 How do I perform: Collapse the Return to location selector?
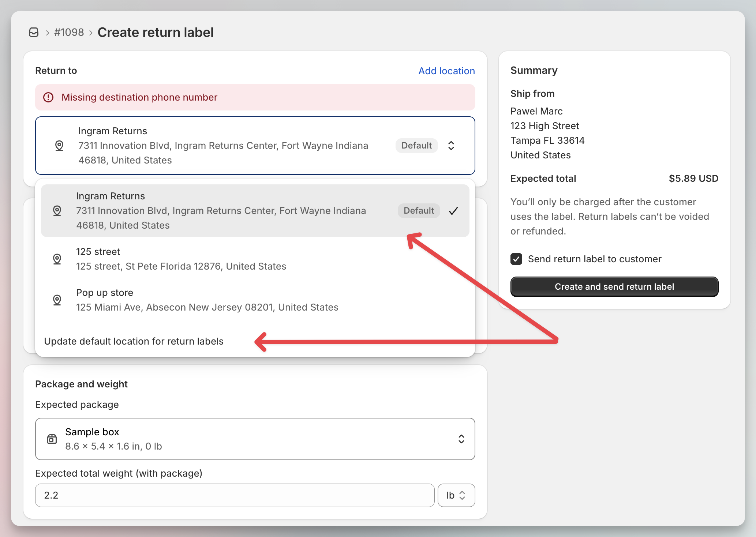tap(255, 146)
